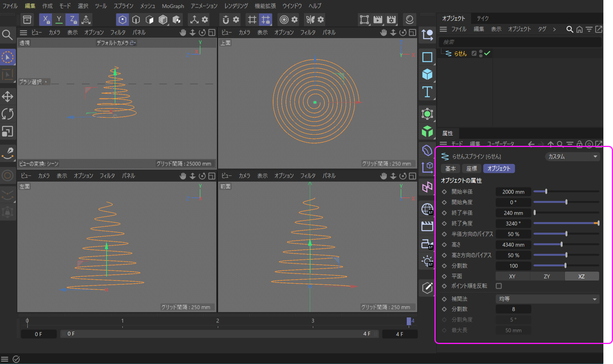613x364 pixels.
Task: Click the Y-axis lock icon
Action: 59,19
